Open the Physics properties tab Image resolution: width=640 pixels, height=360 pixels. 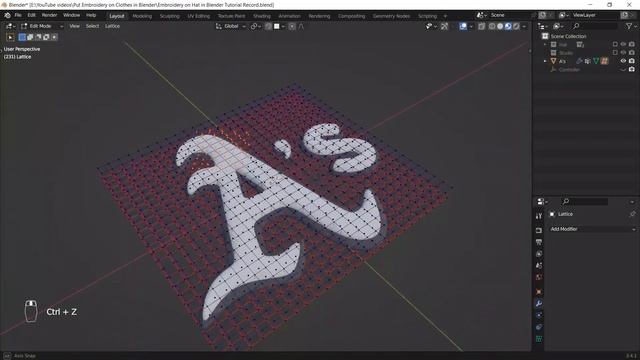pyautogui.click(x=539, y=315)
